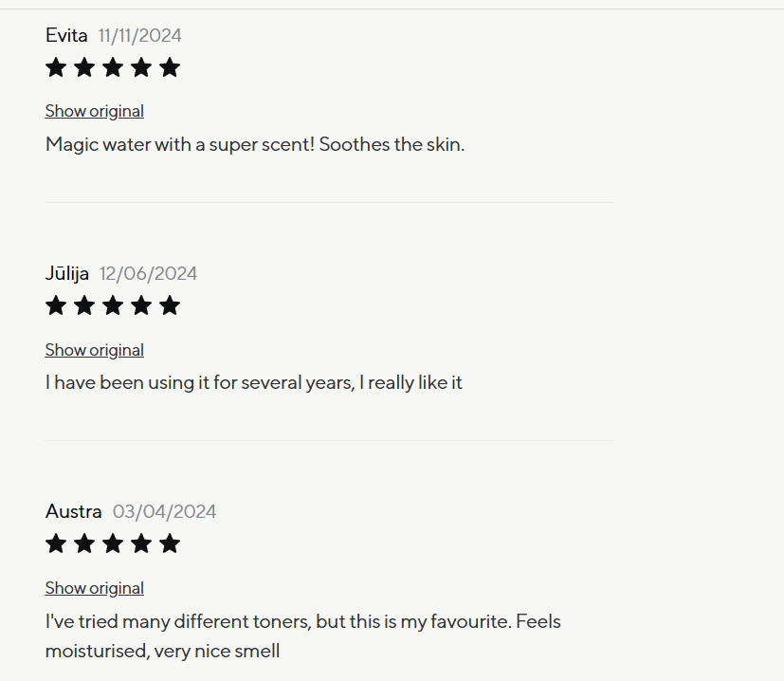Click Show original under Jūlija's review
The height and width of the screenshot is (681, 784).
94,350
